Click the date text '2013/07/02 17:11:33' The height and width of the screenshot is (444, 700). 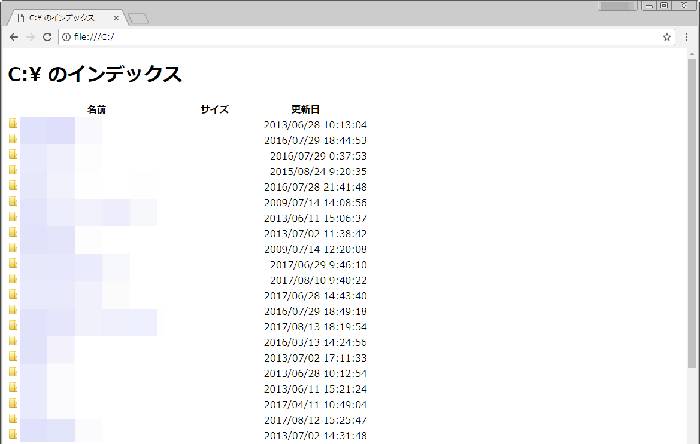click(x=315, y=358)
